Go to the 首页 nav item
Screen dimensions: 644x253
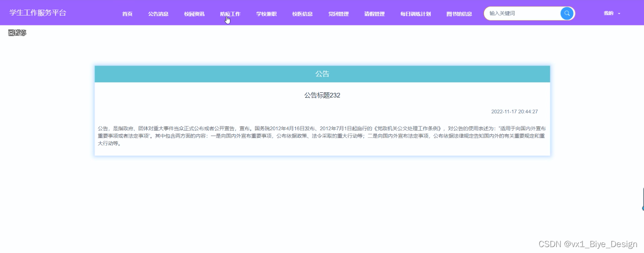click(127, 14)
